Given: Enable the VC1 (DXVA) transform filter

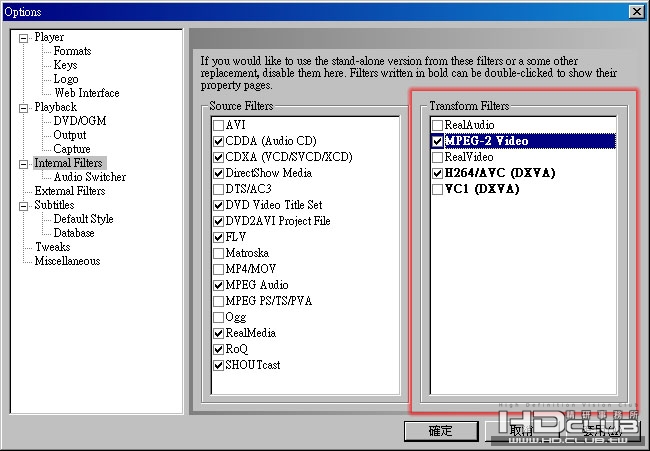Looking at the screenshot, I should (437, 189).
